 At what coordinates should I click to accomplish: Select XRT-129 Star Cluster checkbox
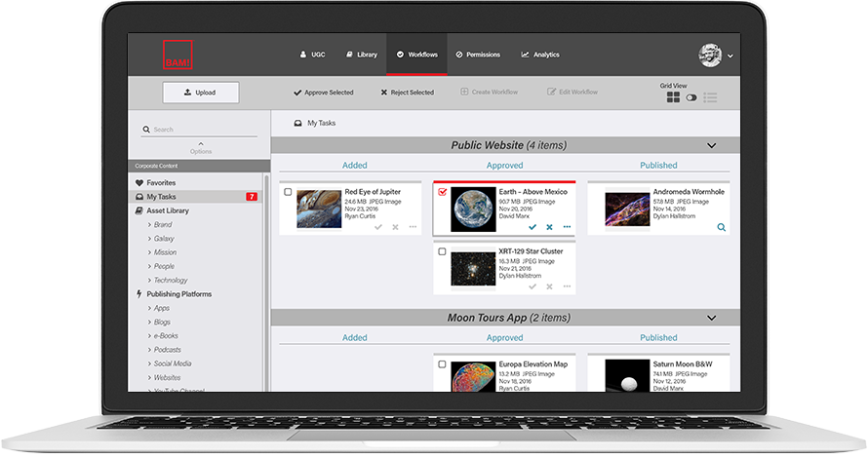(442, 251)
